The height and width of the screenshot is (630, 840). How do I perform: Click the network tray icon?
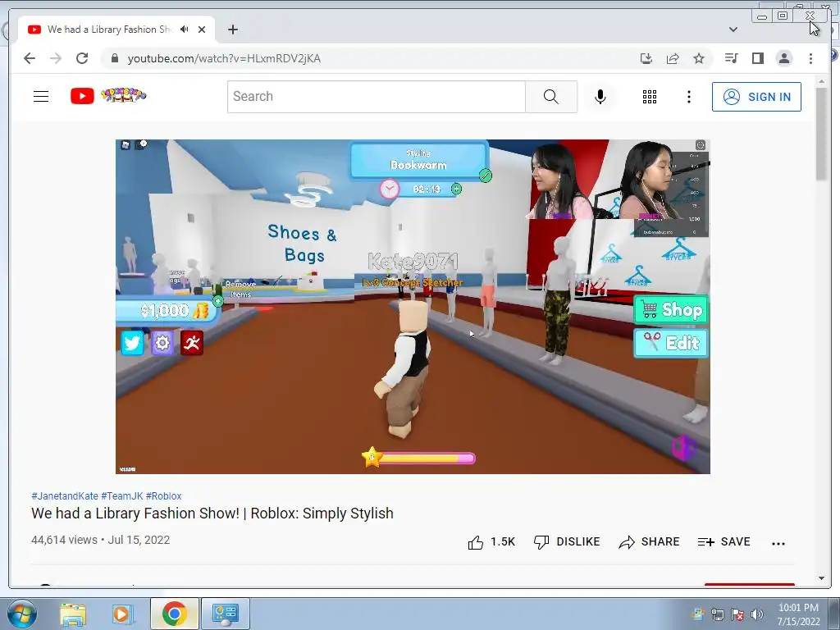(x=718, y=614)
